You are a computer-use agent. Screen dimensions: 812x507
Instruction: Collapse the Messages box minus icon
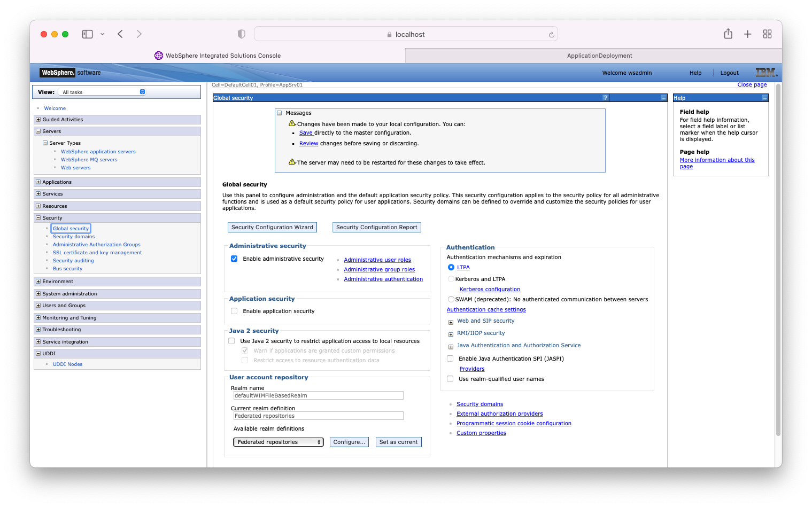[279, 113]
